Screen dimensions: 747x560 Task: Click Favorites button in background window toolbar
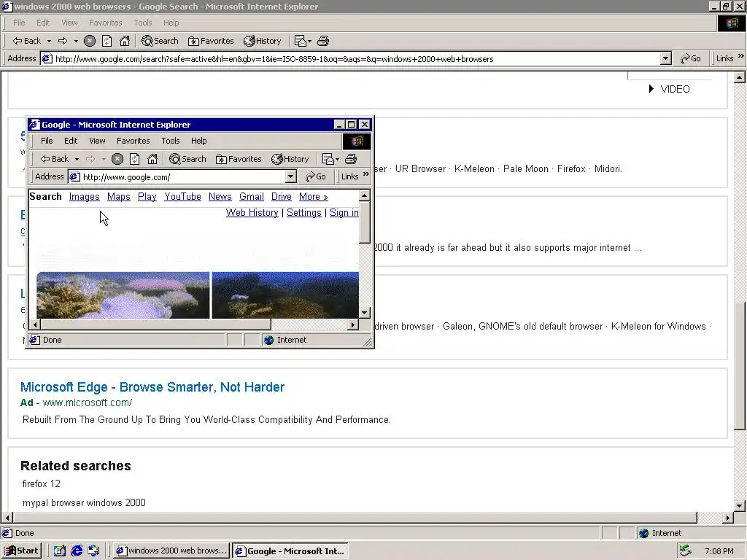[x=211, y=41]
